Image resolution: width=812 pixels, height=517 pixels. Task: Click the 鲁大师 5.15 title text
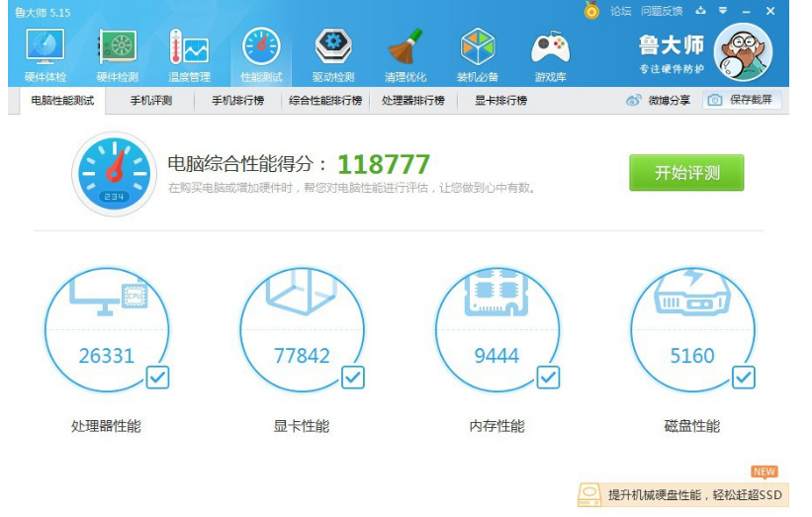43,13
